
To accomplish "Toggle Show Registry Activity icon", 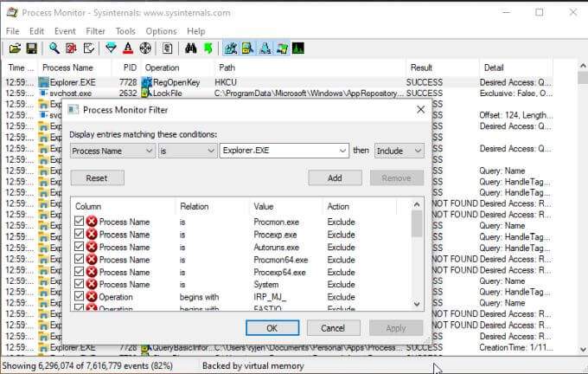I will [230, 48].
